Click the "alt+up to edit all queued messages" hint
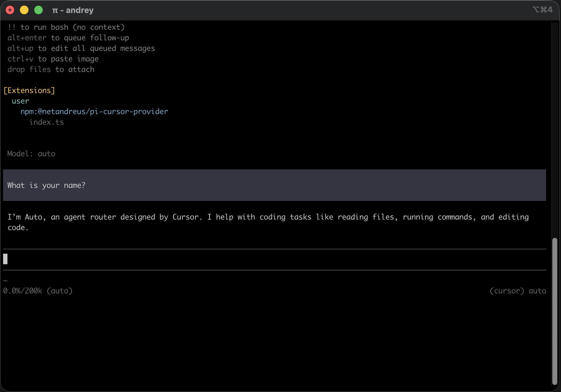 tap(81, 48)
